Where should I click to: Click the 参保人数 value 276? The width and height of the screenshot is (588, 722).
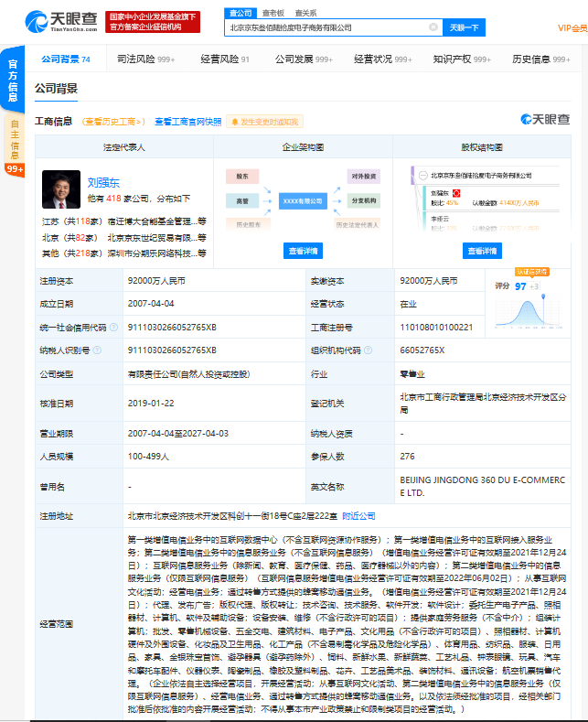[x=407, y=456]
